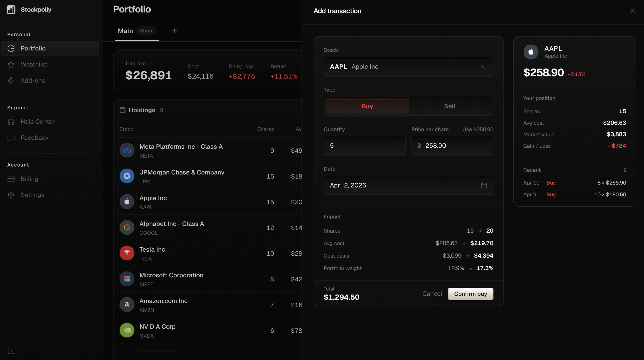The width and height of the screenshot is (644, 360).
Task: Open the date picker calendar icon
Action: 484,185
